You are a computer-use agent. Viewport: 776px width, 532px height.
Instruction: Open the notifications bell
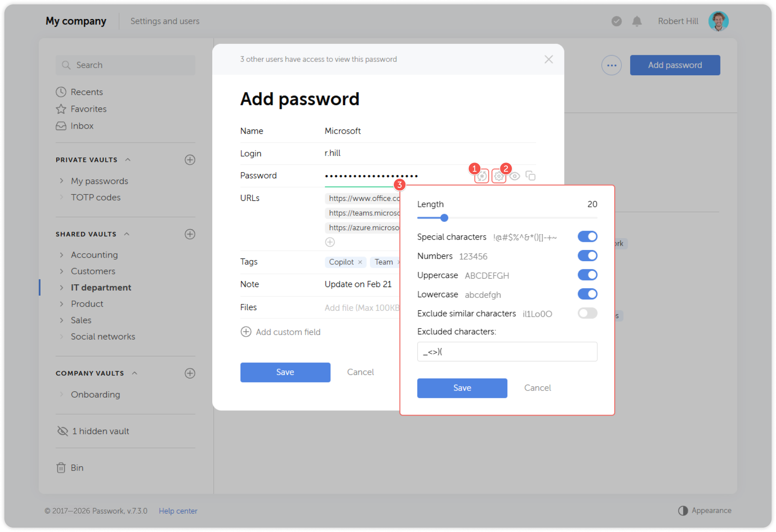point(637,21)
